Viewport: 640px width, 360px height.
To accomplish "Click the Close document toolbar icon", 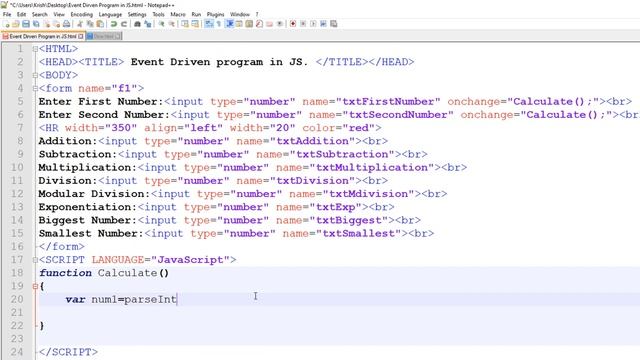I will point(47,24).
